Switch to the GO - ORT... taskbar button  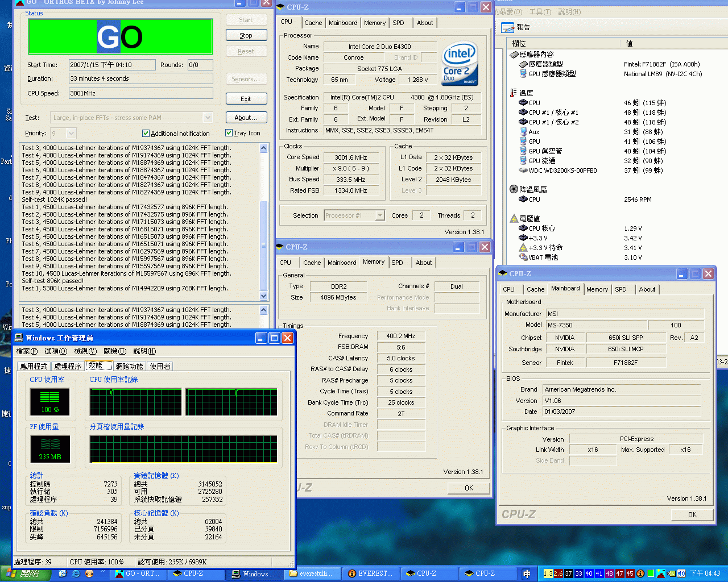tap(138, 573)
